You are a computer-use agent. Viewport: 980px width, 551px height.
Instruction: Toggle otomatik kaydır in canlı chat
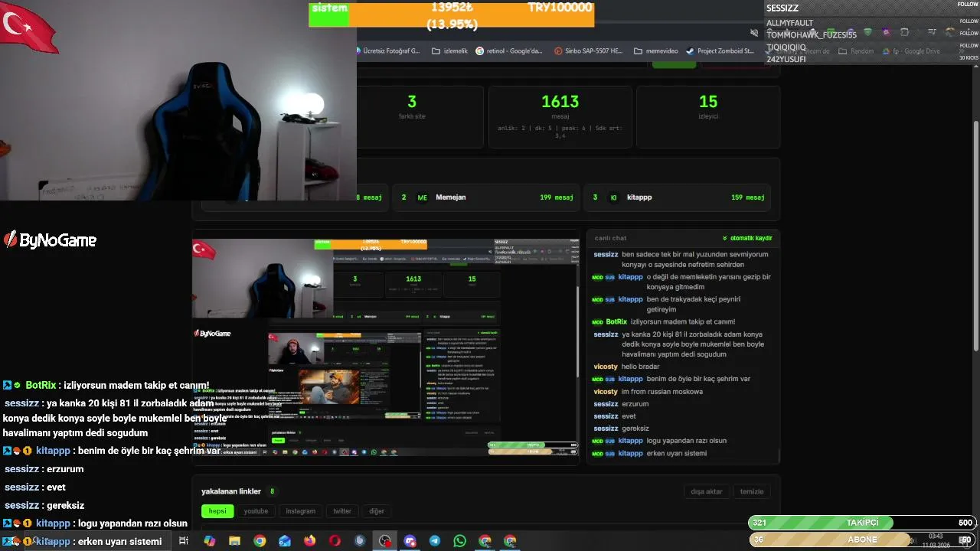coord(747,238)
